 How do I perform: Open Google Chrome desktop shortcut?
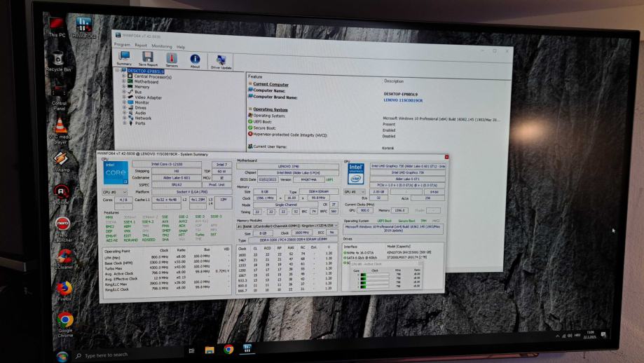pyautogui.click(x=65, y=324)
